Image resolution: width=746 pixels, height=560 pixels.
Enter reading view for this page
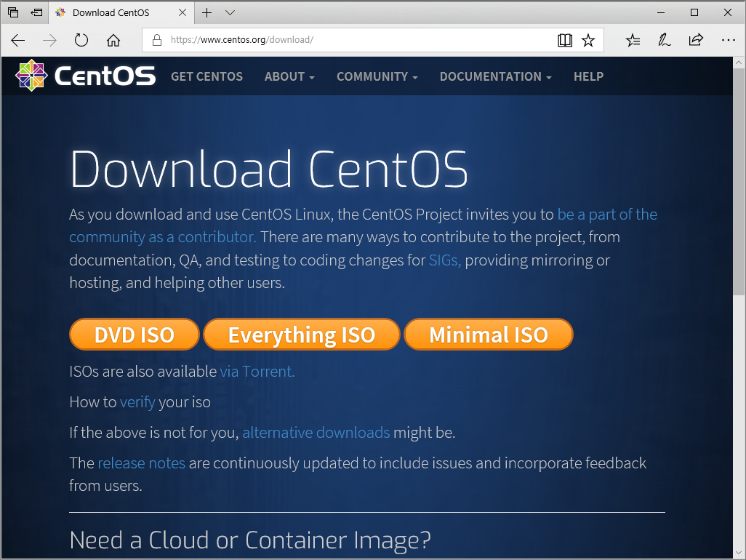tap(565, 41)
